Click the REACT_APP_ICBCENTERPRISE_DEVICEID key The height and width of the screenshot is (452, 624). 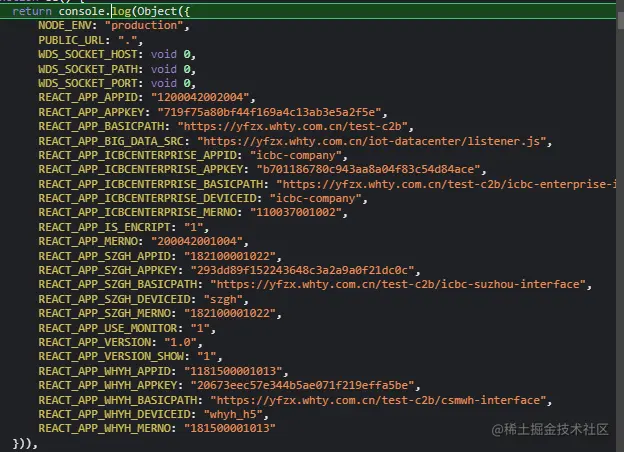pyautogui.click(x=147, y=198)
